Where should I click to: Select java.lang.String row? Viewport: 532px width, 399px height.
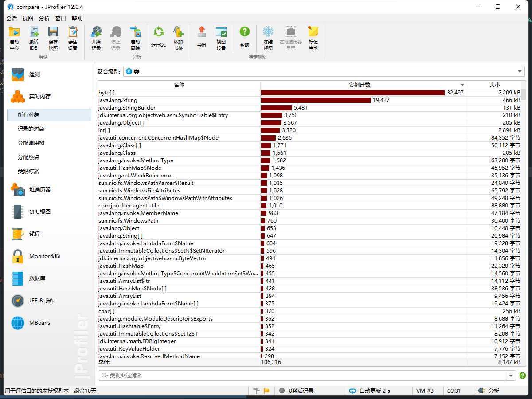(309, 100)
